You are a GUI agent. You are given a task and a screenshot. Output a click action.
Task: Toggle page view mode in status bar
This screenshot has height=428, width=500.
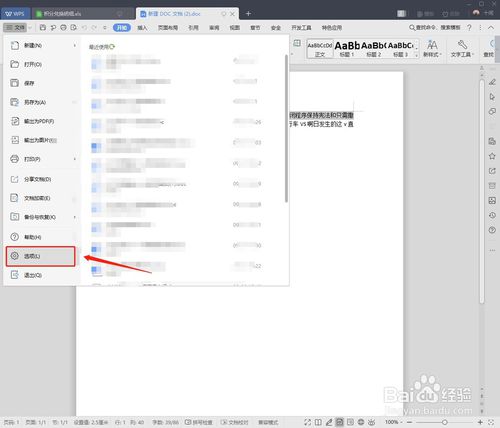click(x=339, y=422)
